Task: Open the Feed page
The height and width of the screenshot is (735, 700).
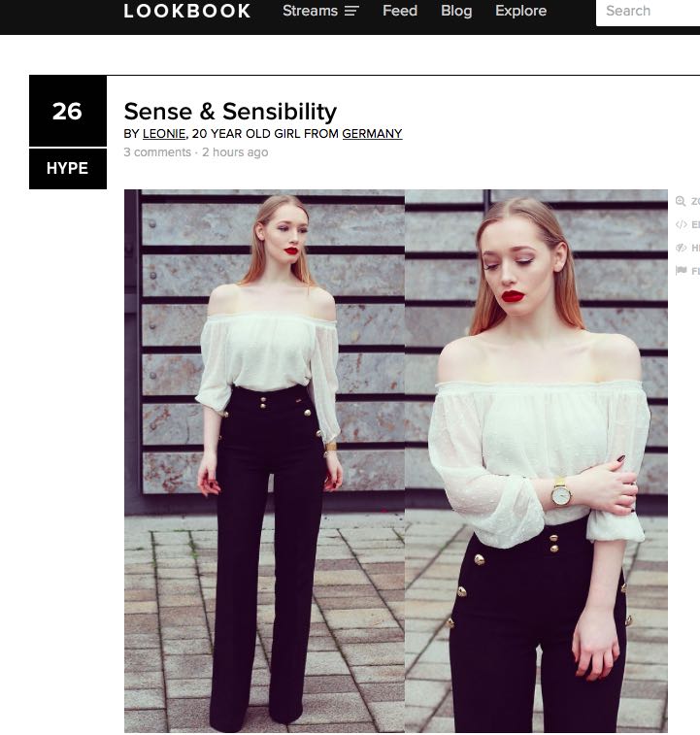Action: click(400, 11)
